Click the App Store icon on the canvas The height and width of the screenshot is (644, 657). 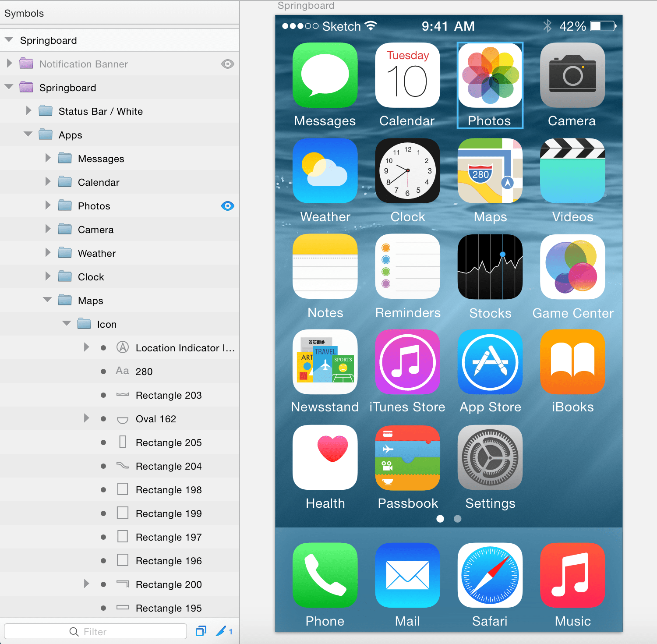point(490,362)
